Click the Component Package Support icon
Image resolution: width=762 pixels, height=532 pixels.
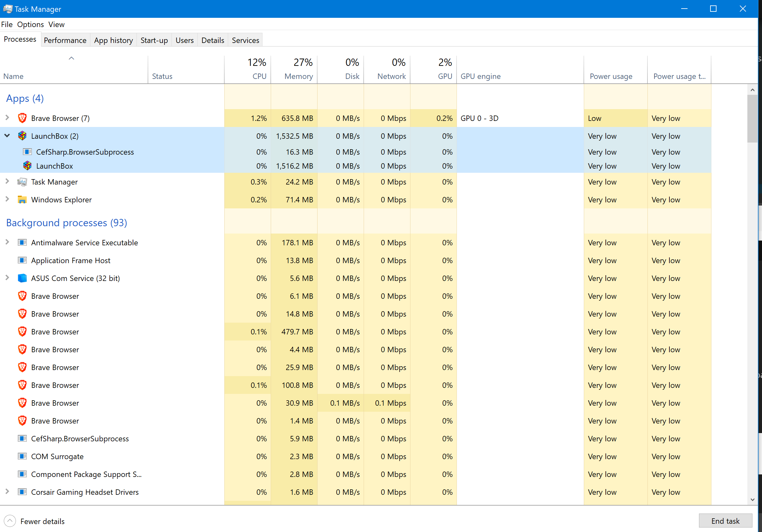[22, 474]
